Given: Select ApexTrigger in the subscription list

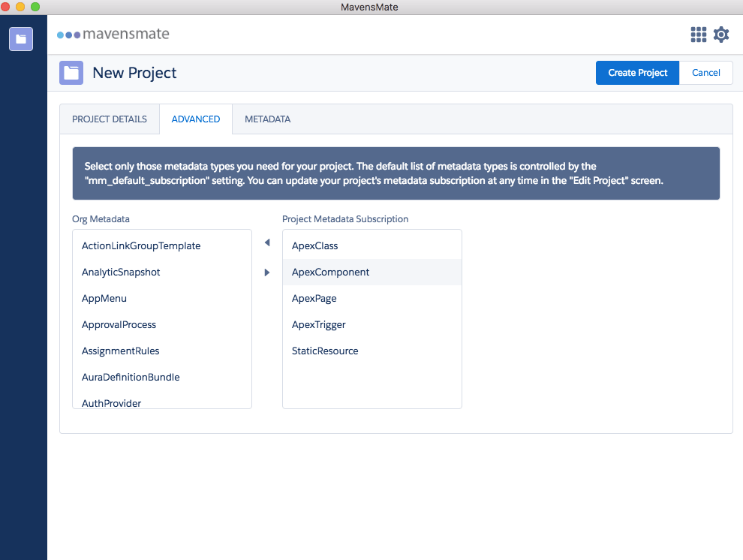Looking at the screenshot, I should [x=372, y=324].
